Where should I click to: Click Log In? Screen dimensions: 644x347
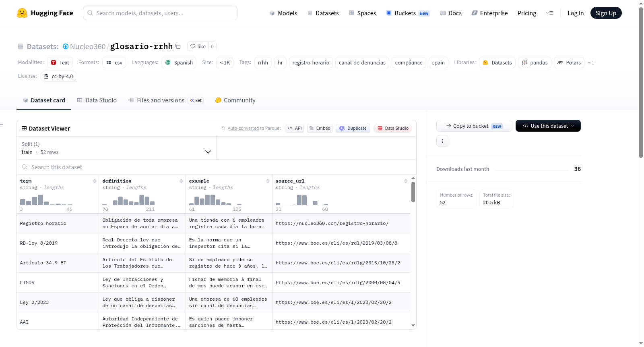(576, 13)
